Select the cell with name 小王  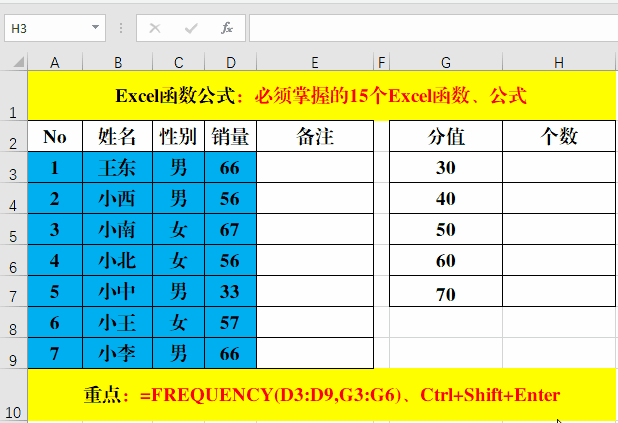(x=117, y=322)
